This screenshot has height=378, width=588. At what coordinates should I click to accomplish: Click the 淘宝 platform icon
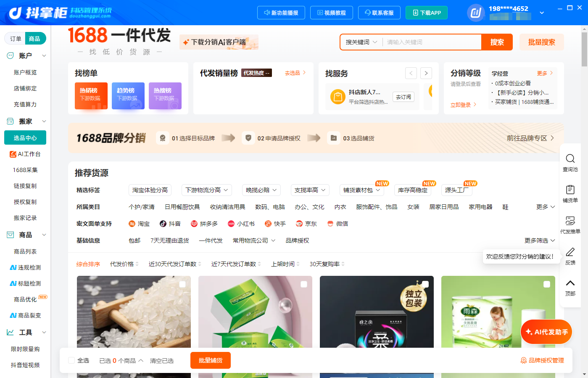point(132,224)
